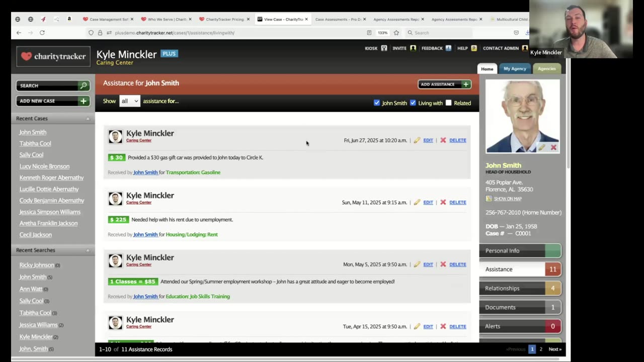Close the View Case browser tab
This screenshot has height=362, width=644.
pyautogui.click(x=307, y=19)
